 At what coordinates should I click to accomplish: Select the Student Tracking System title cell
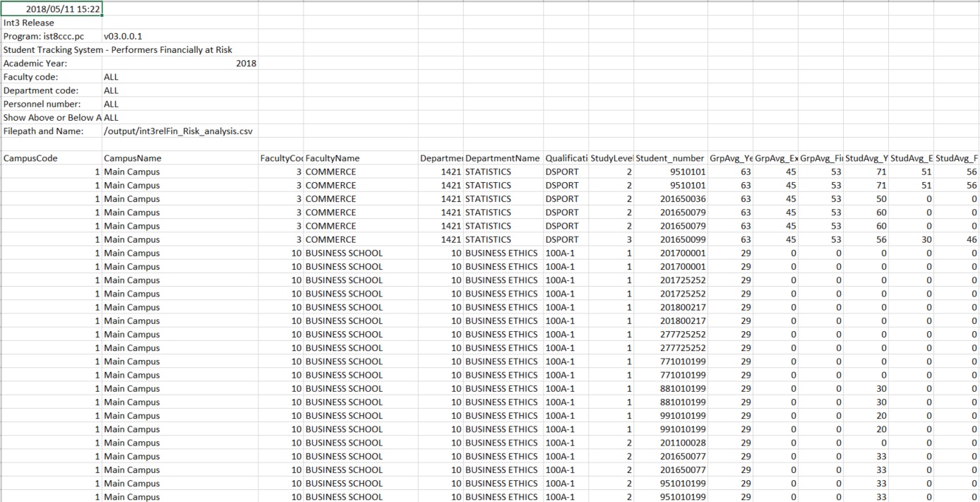[x=118, y=49]
